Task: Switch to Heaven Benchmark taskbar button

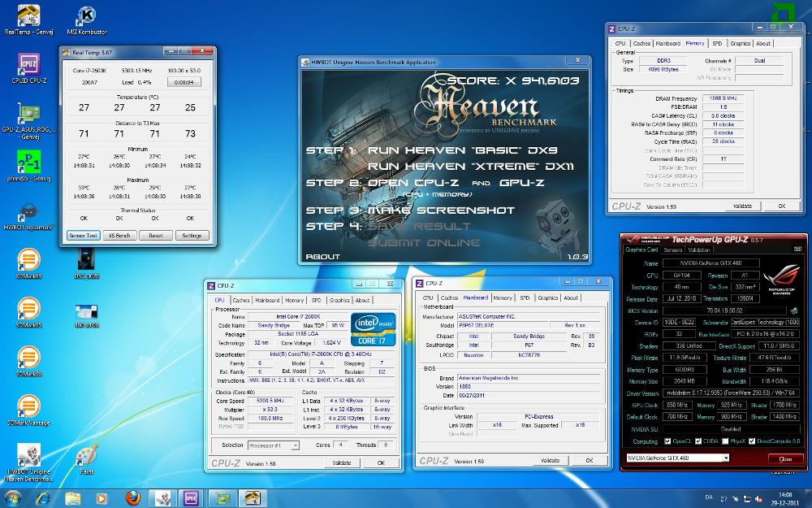Action: [163, 499]
